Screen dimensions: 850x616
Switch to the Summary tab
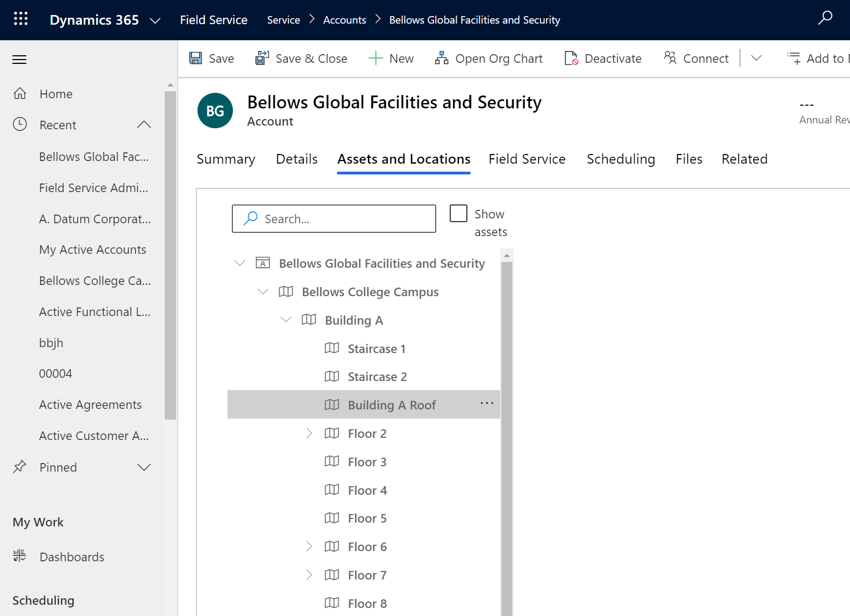pos(226,159)
